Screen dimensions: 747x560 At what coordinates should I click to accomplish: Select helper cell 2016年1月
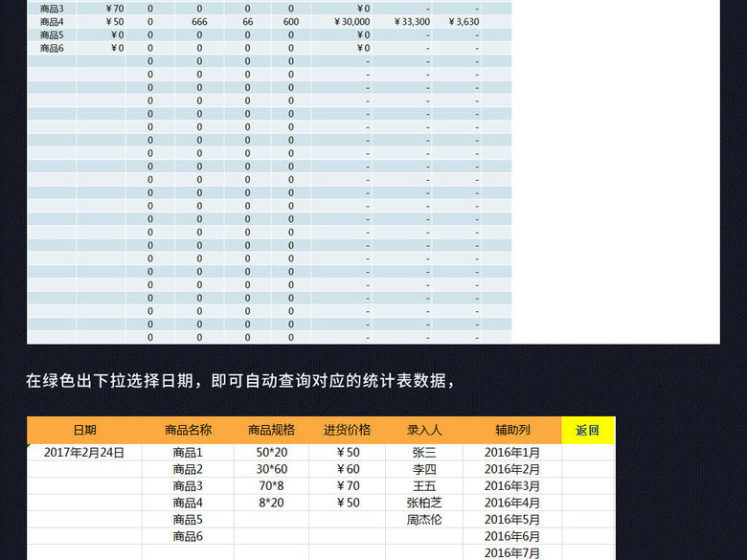(x=512, y=453)
